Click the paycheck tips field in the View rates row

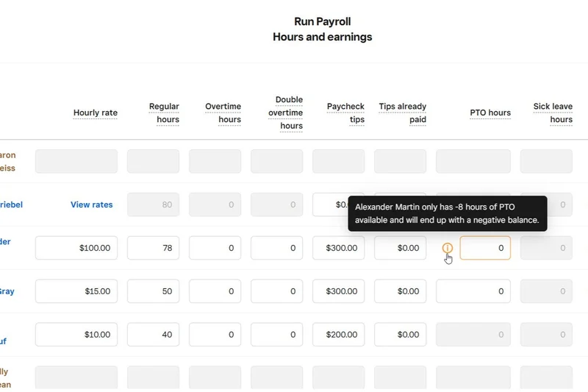(x=330, y=204)
